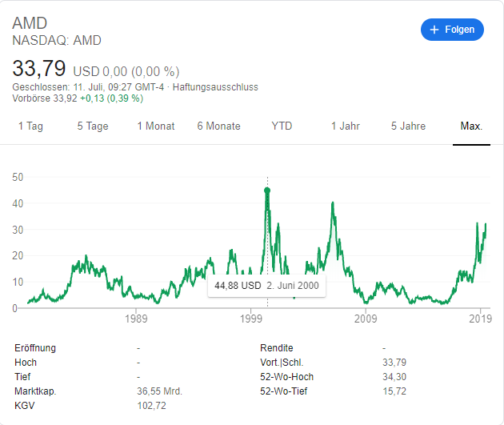Click the NASDAQ: AMD ticker text
Viewport: 504px width, 425px height.
(57, 41)
